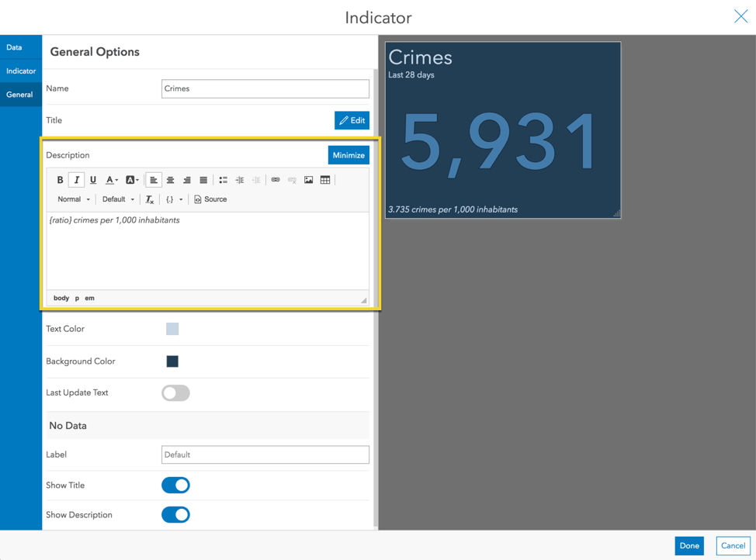Click inside the description text area
This screenshot has height=560, width=756.
coord(208,251)
